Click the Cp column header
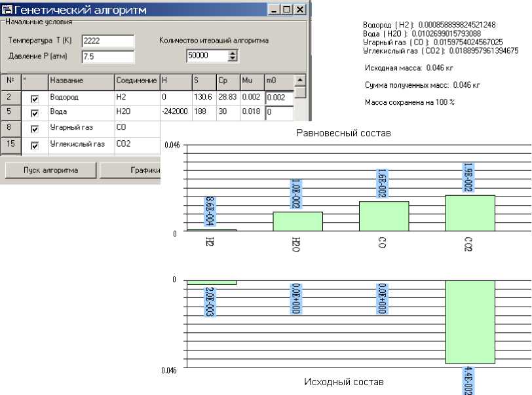 [229, 82]
